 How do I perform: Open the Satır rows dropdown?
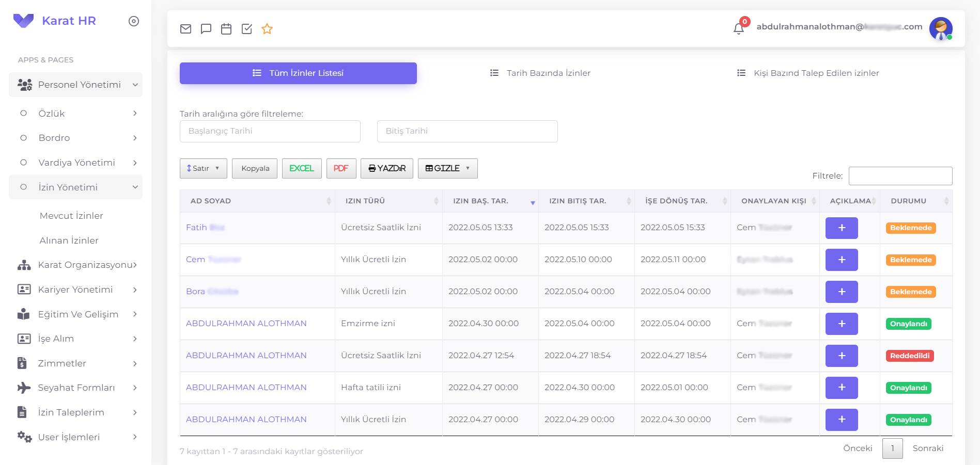[x=203, y=168]
